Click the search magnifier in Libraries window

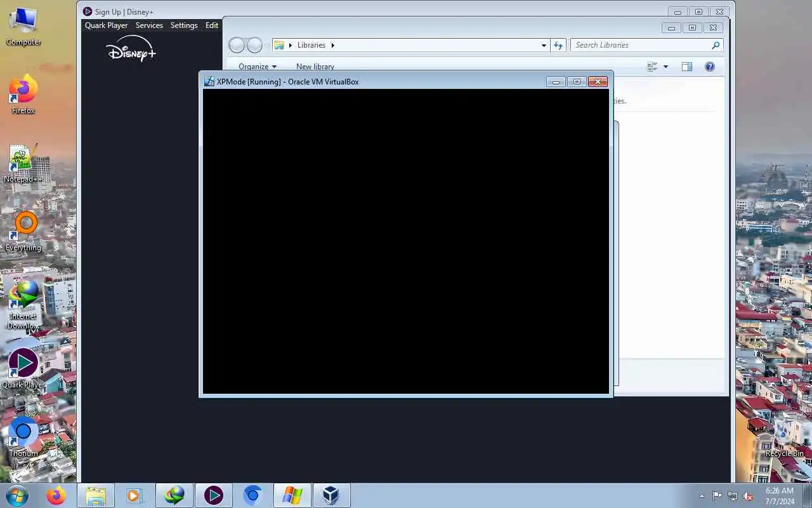pos(716,45)
